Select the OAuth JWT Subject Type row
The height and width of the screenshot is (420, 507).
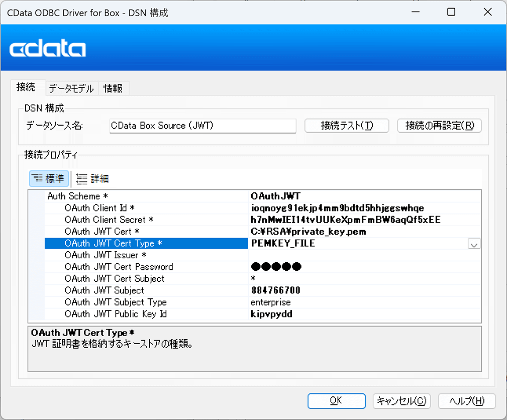[116, 302]
